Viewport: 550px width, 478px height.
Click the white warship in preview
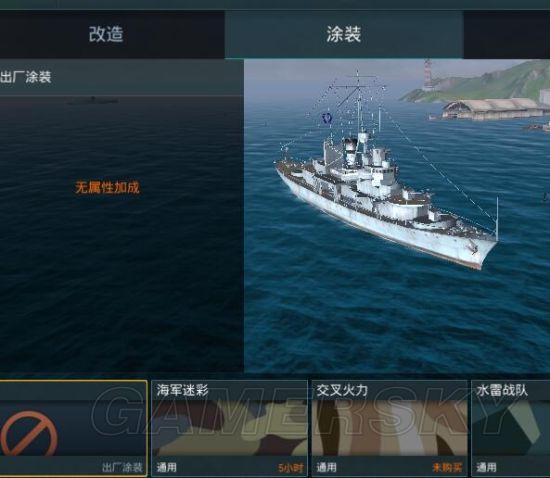pos(386,196)
